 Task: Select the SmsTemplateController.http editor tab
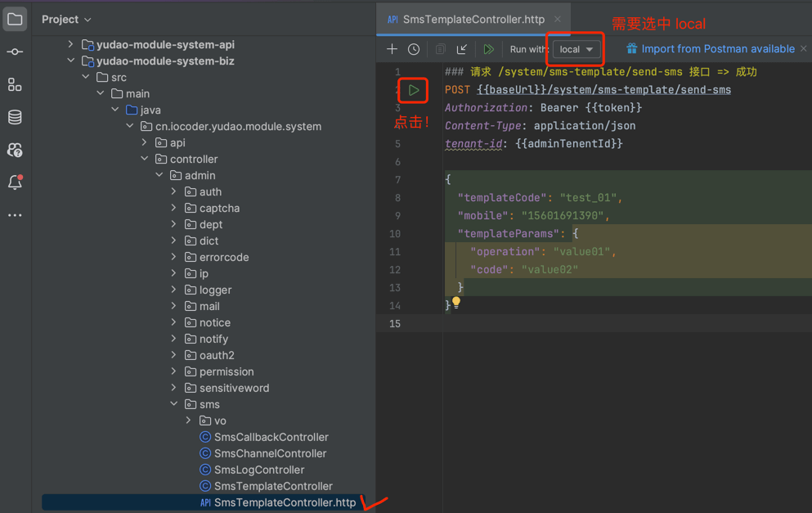click(x=473, y=19)
